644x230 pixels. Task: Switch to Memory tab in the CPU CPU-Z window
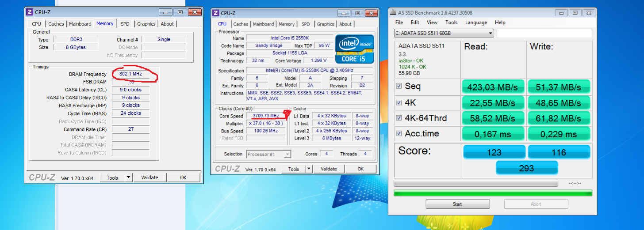pyautogui.click(x=287, y=24)
